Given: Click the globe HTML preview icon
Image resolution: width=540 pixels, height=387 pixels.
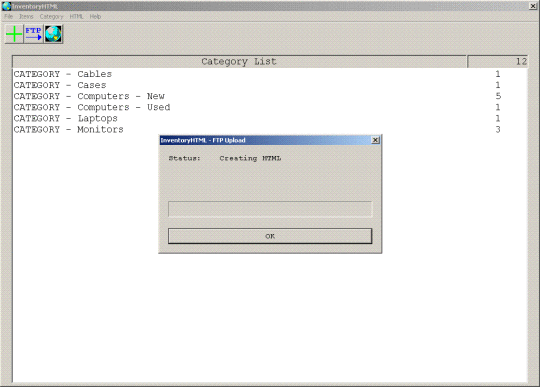Looking at the screenshot, I should pyautogui.click(x=53, y=34).
